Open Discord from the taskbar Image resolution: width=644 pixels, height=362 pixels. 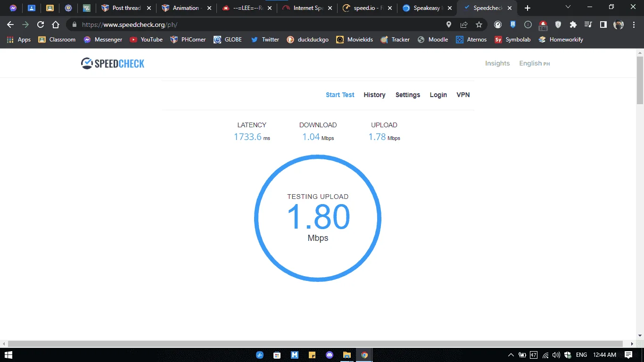click(330, 355)
